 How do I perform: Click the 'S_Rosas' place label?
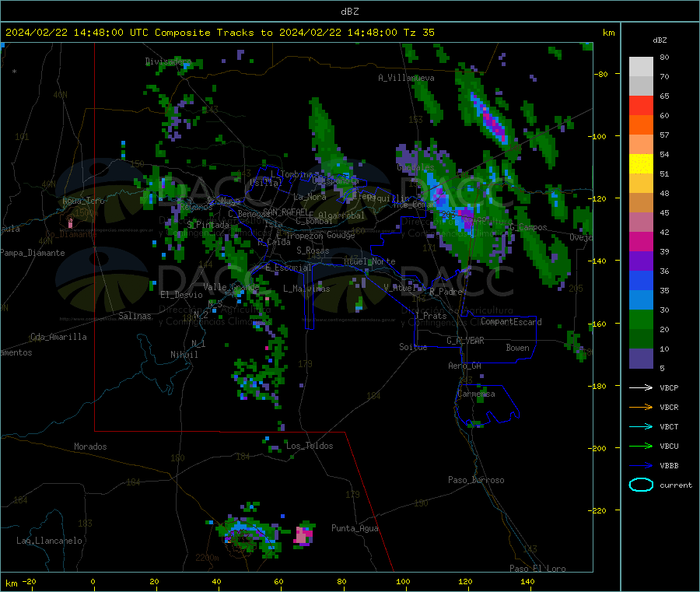tap(313, 251)
